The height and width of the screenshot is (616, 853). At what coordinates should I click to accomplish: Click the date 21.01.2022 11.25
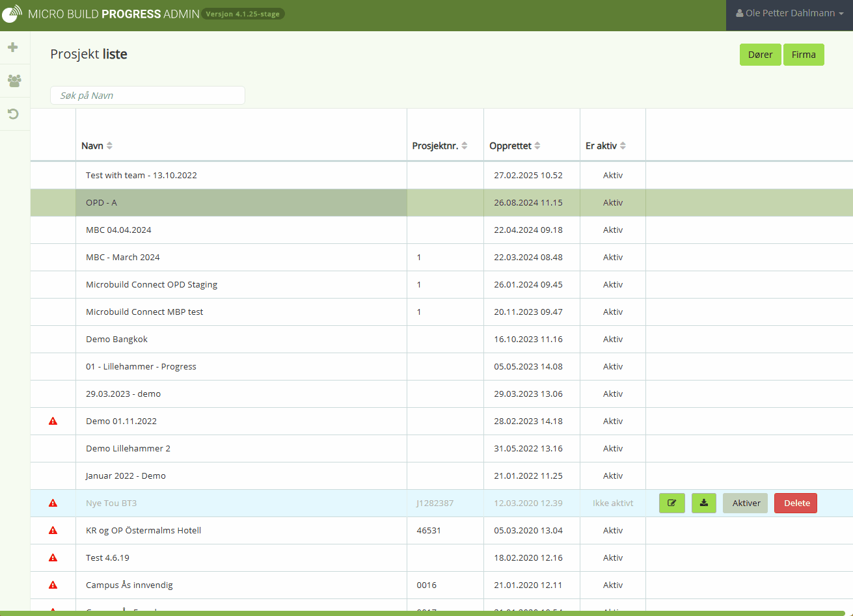tap(528, 475)
